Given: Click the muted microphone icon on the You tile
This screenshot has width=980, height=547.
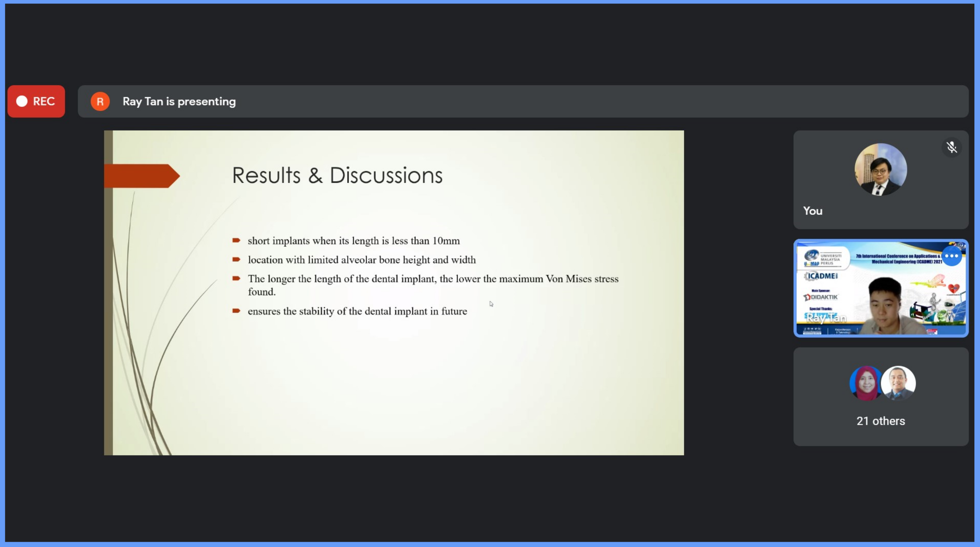Looking at the screenshot, I should point(951,147).
